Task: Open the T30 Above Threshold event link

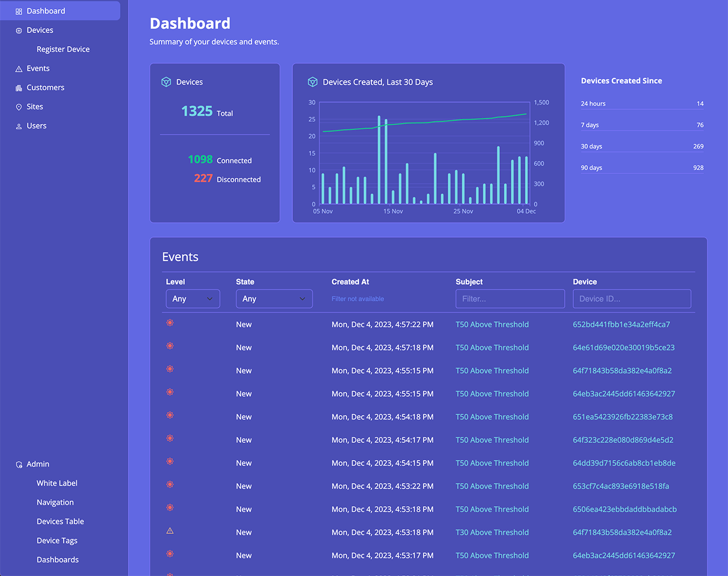Action: pos(492,533)
